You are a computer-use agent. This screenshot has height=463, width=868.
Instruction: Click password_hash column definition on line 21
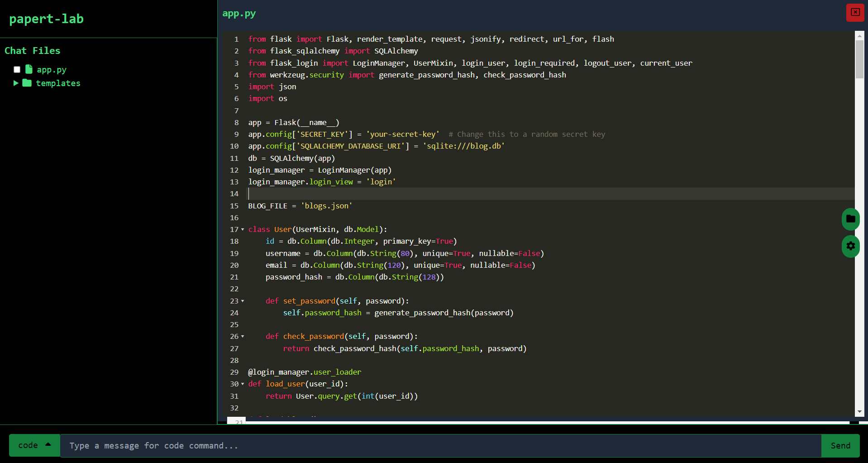[x=355, y=277]
